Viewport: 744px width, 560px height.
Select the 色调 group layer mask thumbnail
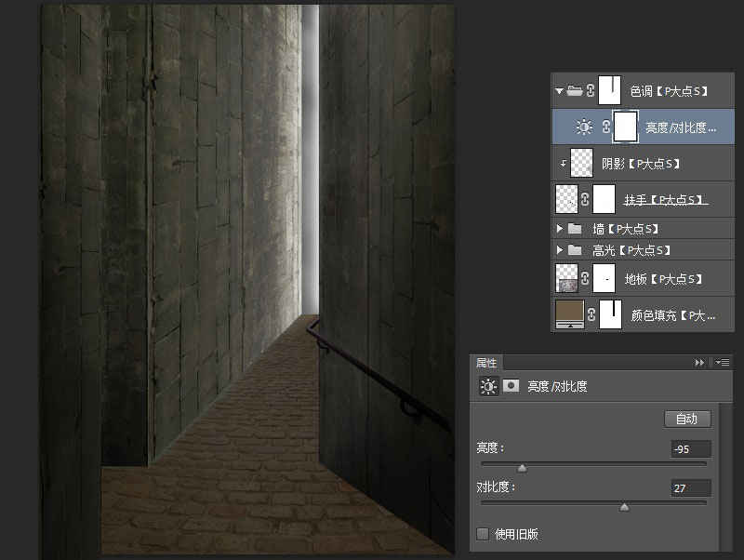(x=610, y=90)
